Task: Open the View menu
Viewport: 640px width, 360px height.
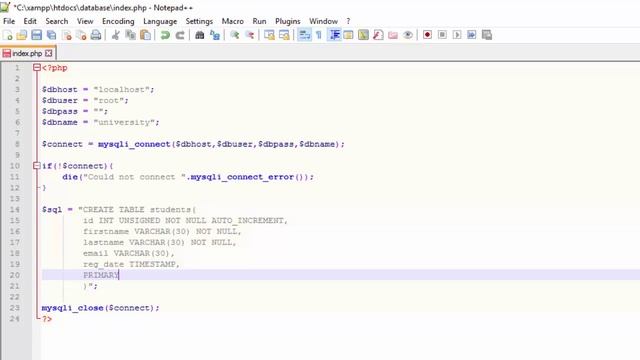Action: pos(85,21)
